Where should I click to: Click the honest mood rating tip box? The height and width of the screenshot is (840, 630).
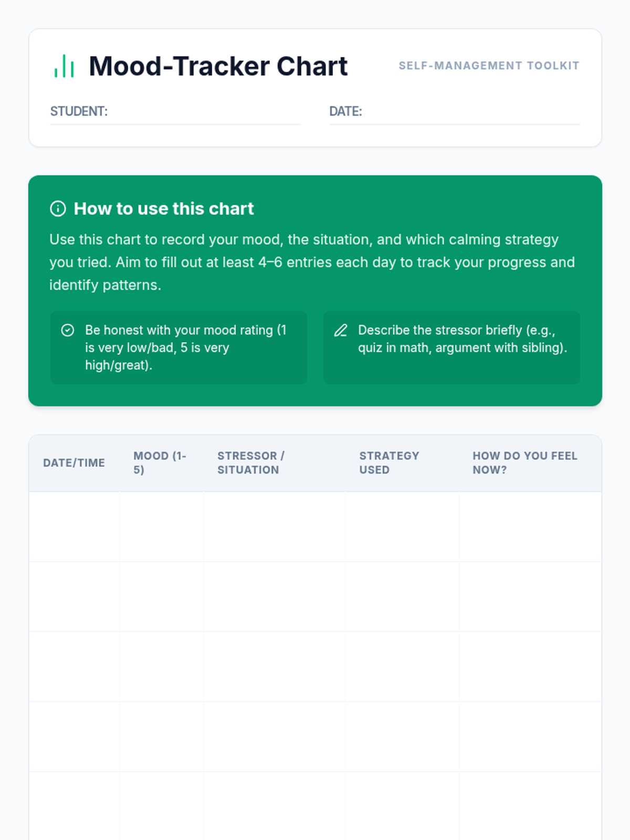pyautogui.click(x=178, y=348)
